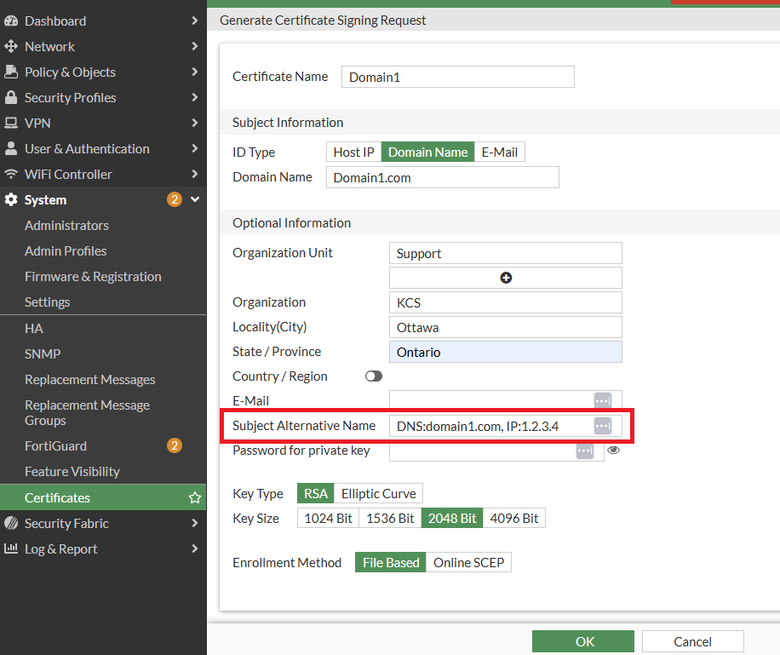This screenshot has width=780, height=655.
Task: Choose Elliptic Curve key type
Action: [x=379, y=493]
